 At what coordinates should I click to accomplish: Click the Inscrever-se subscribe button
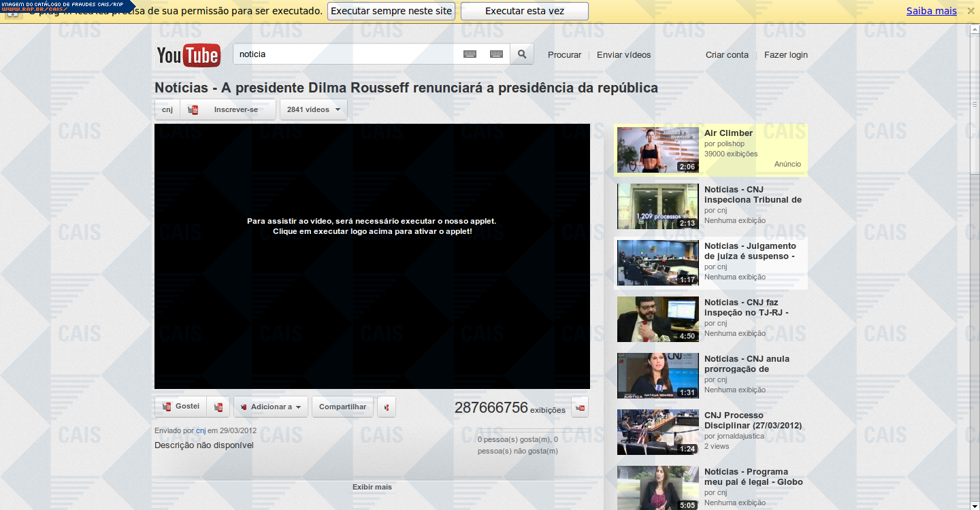(x=228, y=109)
